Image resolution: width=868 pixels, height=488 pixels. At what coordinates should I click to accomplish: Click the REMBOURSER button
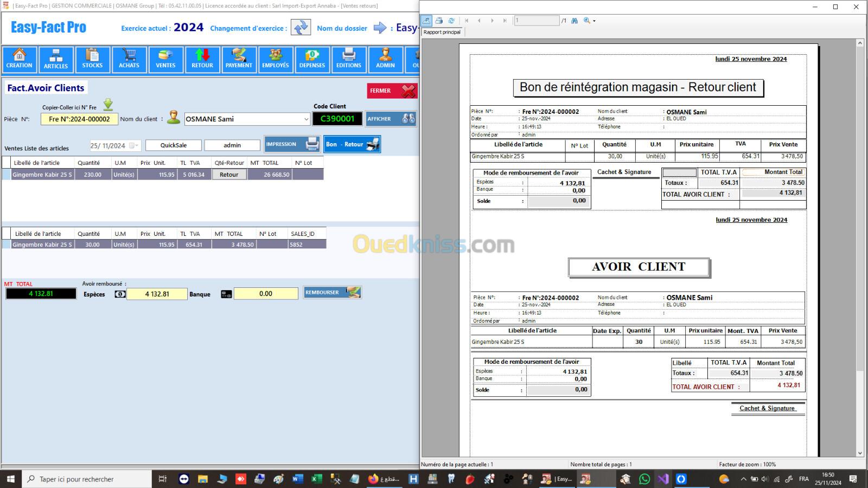(x=332, y=293)
